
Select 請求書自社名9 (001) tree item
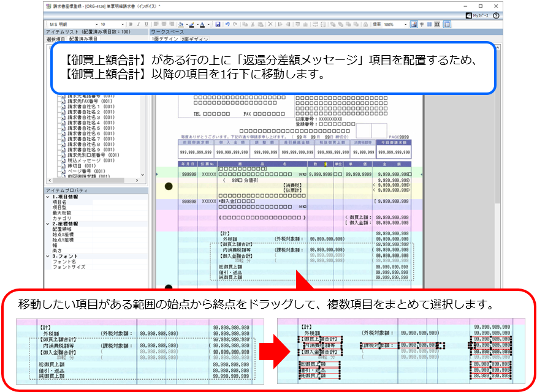(91, 150)
